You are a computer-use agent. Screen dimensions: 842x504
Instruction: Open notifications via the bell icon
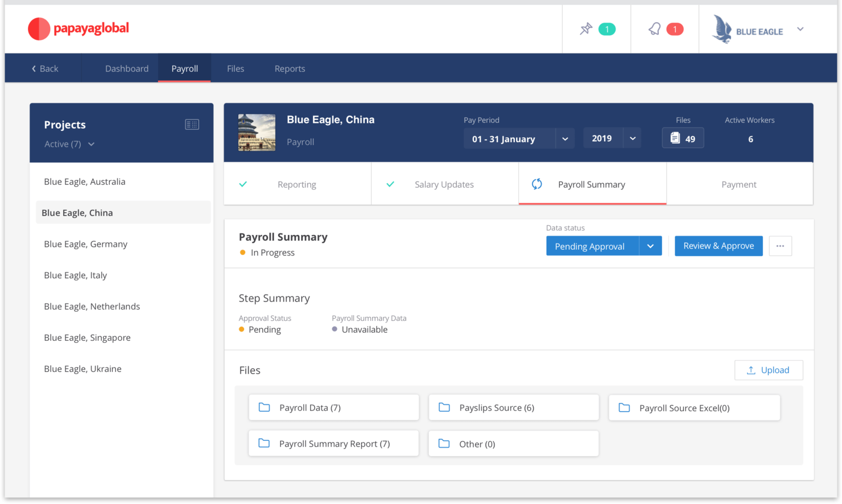pyautogui.click(x=654, y=28)
